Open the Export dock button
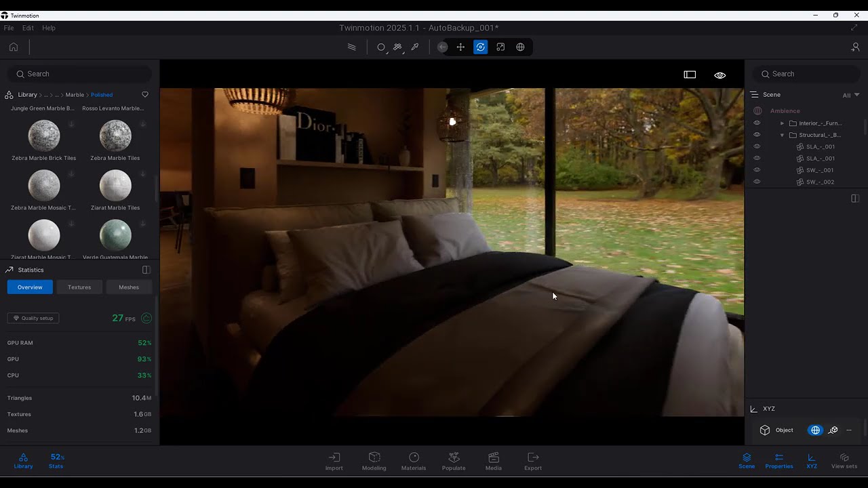868x488 pixels. coord(533,462)
